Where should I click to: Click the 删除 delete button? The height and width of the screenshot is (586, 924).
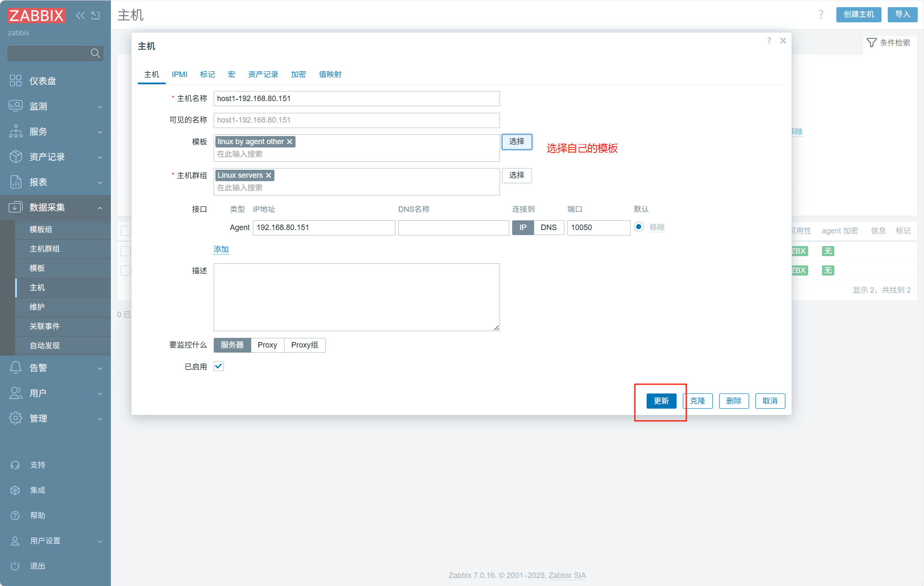[x=734, y=401]
